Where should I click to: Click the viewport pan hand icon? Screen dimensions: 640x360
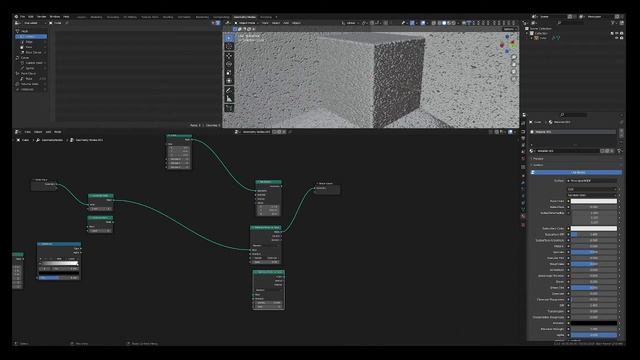[x=514, y=64]
